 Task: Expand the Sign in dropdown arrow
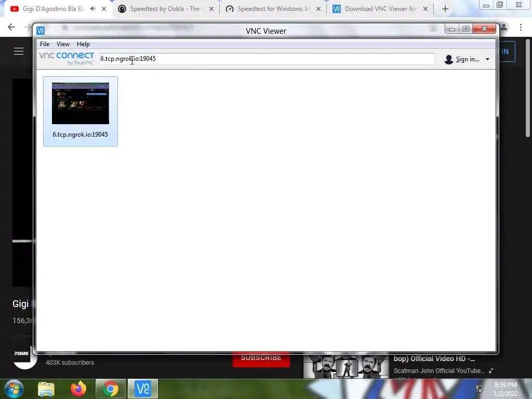pos(487,59)
